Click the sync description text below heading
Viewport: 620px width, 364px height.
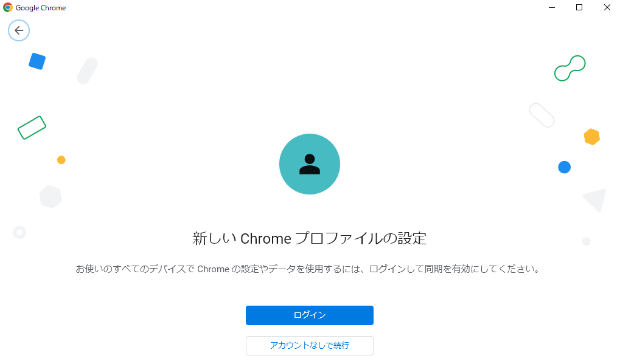[x=308, y=269]
